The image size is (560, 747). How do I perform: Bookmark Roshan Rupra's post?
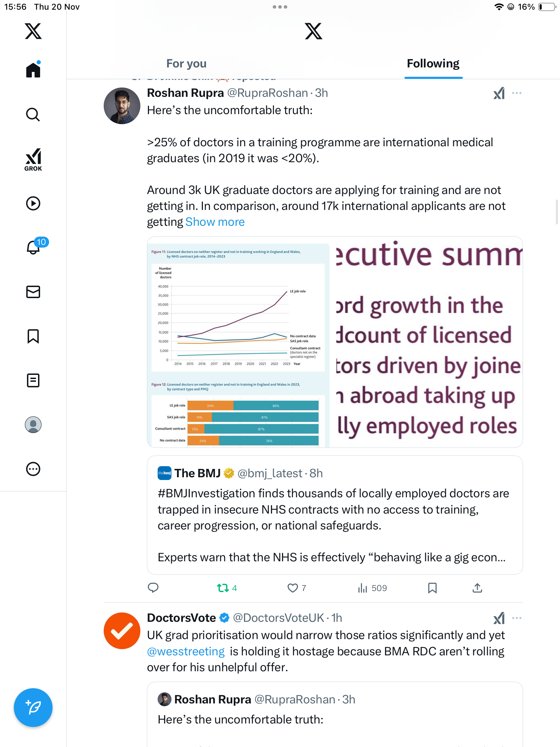coord(432,588)
